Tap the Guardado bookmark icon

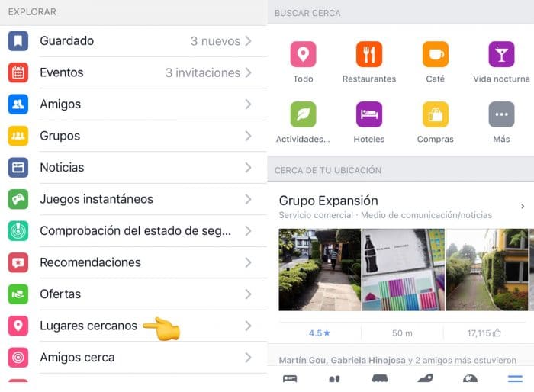pyautogui.click(x=18, y=41)
